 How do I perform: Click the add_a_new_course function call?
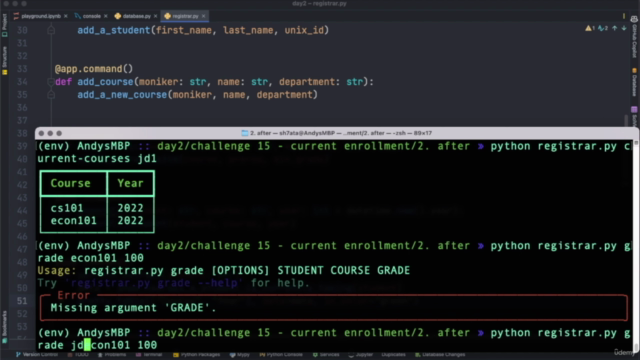coord(122,95)
